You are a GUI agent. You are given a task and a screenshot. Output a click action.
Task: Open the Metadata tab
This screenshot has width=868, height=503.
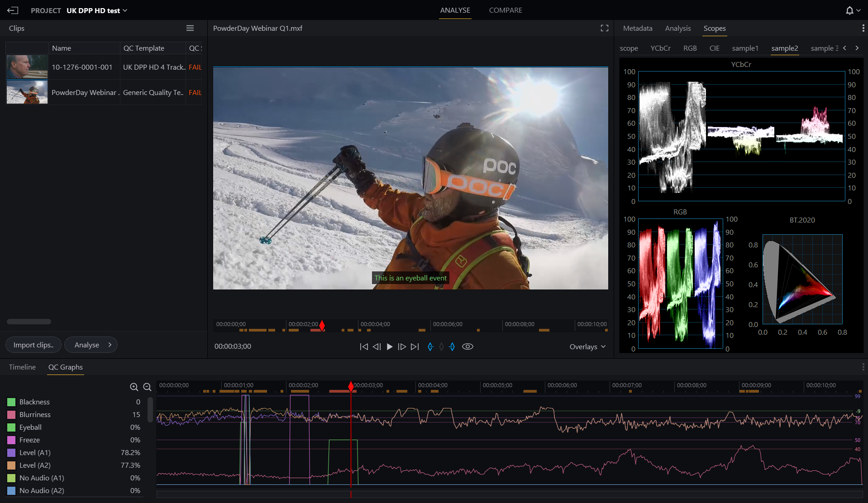[637, 28]
